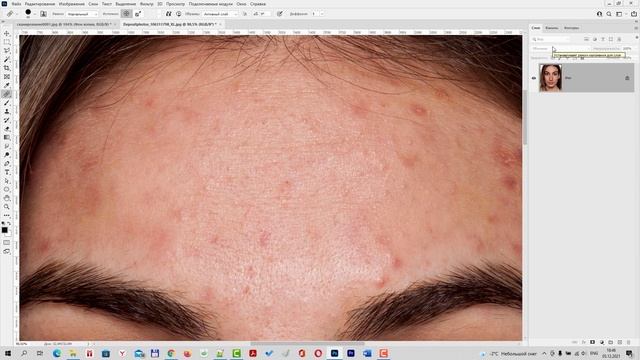Select the Dodge tool
The image size is (640, 360).
pos(7,155)
